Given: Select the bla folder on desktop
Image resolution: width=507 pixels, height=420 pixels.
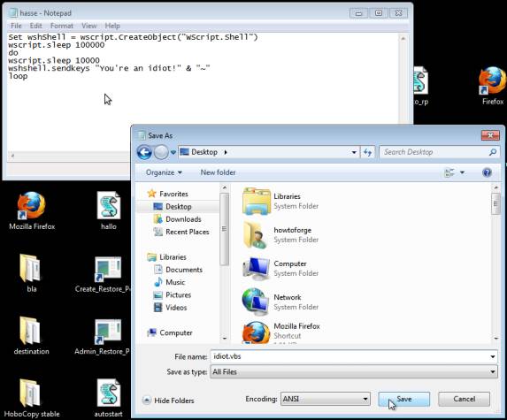Looking at the screenshot, I should coord(31,273).
